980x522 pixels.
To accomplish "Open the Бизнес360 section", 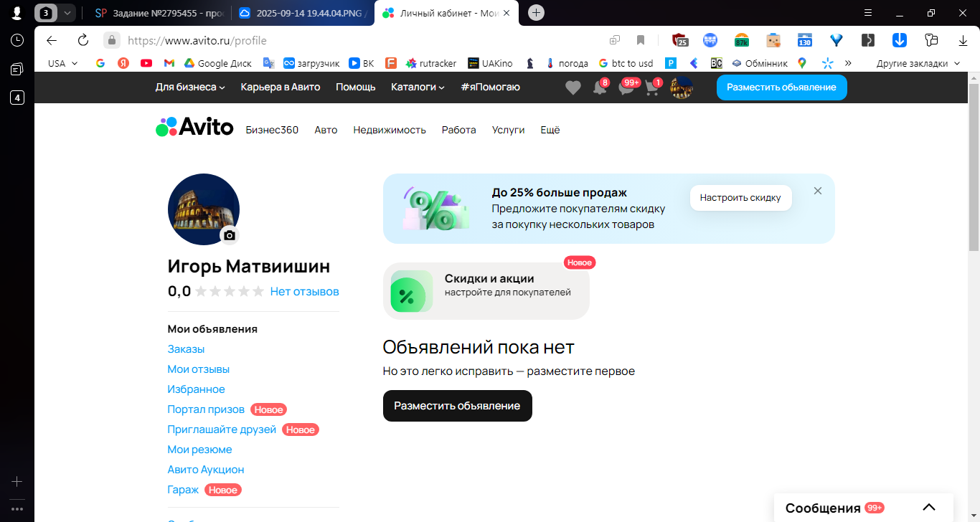I will [x=272, y=130].
